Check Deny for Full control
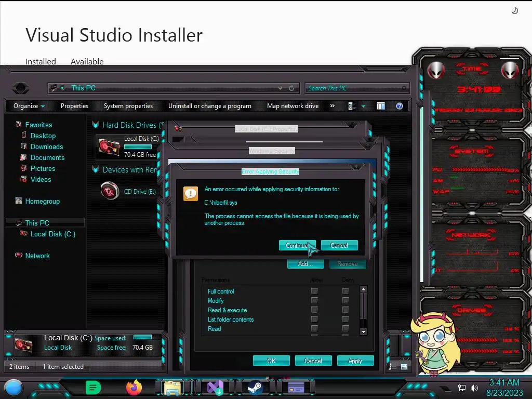Viewport: 532px width, 399px height. point(345,291)
